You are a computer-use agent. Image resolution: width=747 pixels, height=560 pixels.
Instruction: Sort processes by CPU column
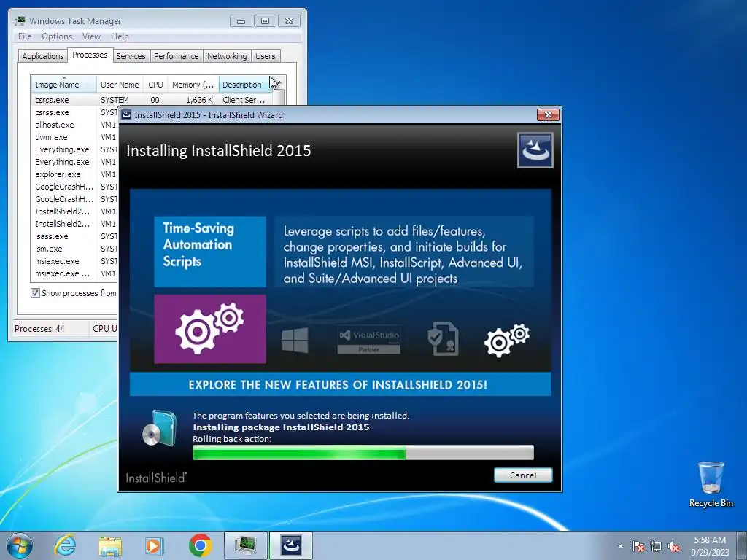pos(156,85)
